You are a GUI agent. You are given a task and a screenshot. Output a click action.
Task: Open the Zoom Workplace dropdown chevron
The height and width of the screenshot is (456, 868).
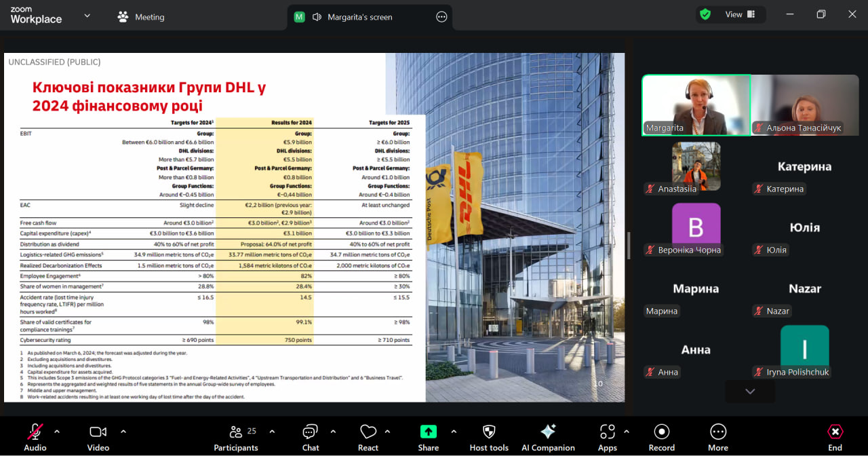coord(87,16)
